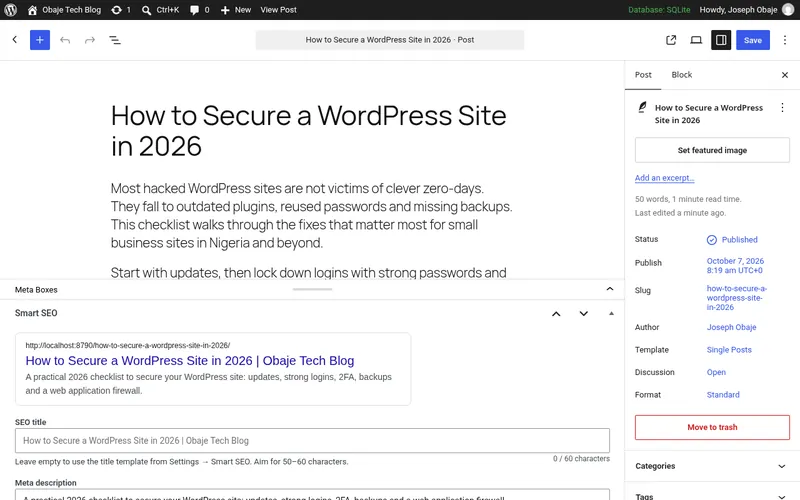Open the New content menu
Image resolution: width=800 pixels, height=500 pixels.
coord(236,10)
